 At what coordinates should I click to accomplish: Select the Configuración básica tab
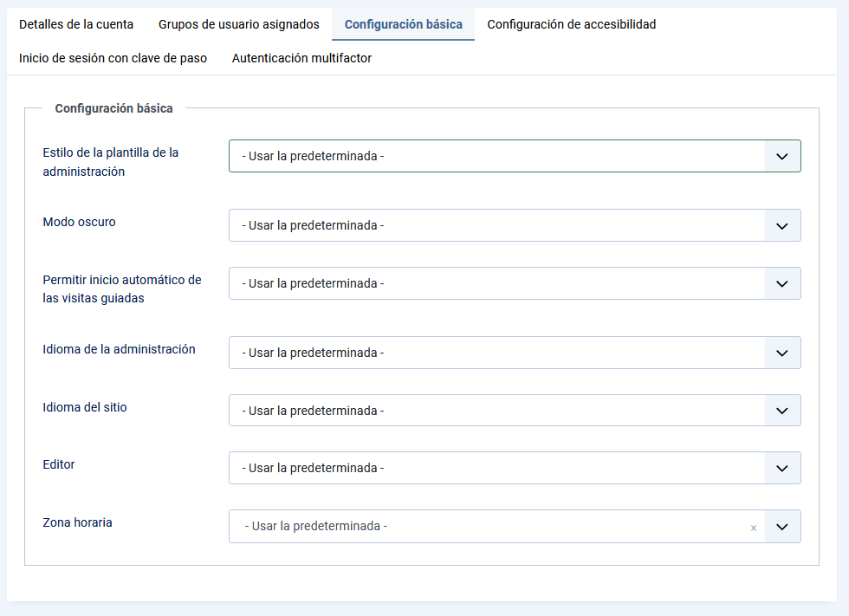click(403, 24)
